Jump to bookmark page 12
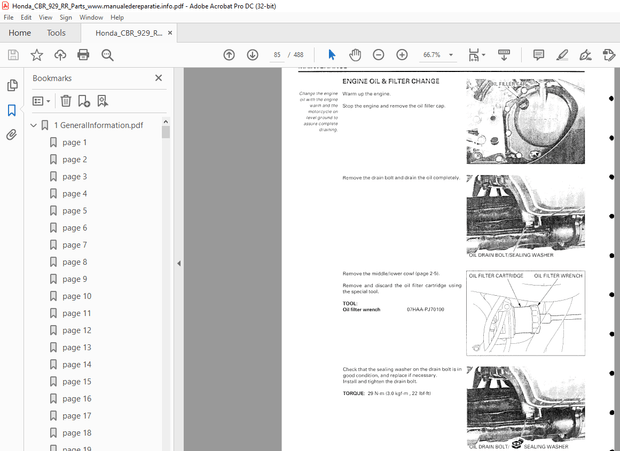The height and width of the screenshot is (451, 620). 77,330
